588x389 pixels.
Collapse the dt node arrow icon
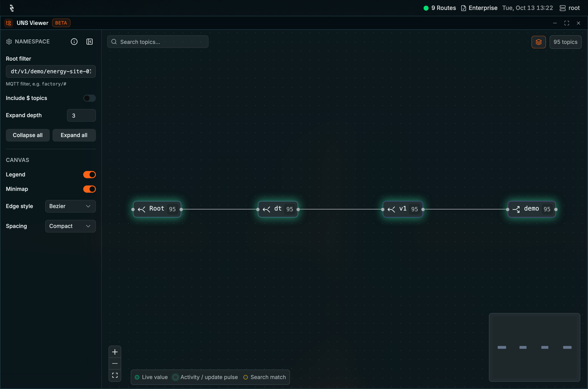click(266, 209)
